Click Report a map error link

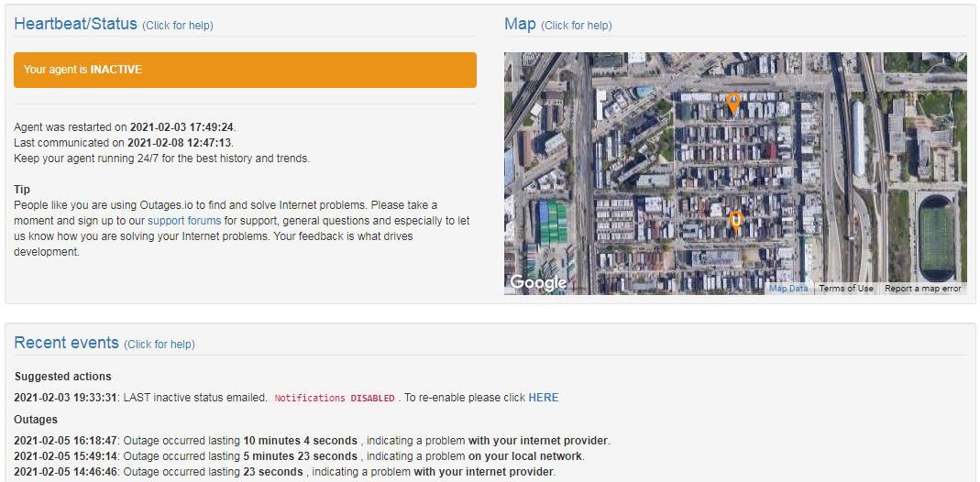(922, 289)
